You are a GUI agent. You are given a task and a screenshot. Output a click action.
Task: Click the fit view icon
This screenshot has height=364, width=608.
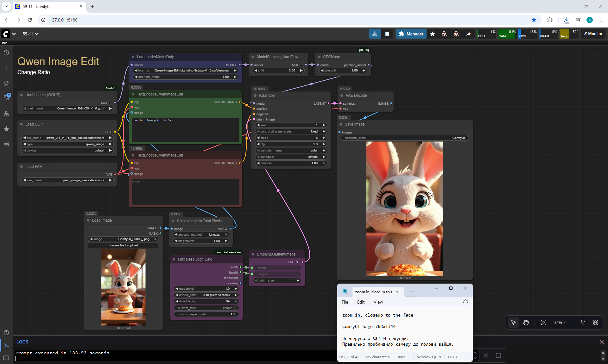tap(543, 322)
